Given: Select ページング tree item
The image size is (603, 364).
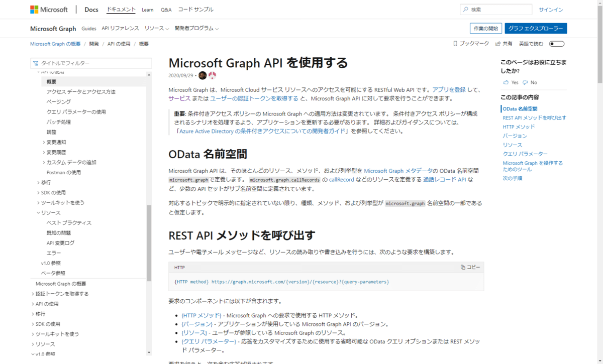Looking at the screenshot, I should [58, 101].
